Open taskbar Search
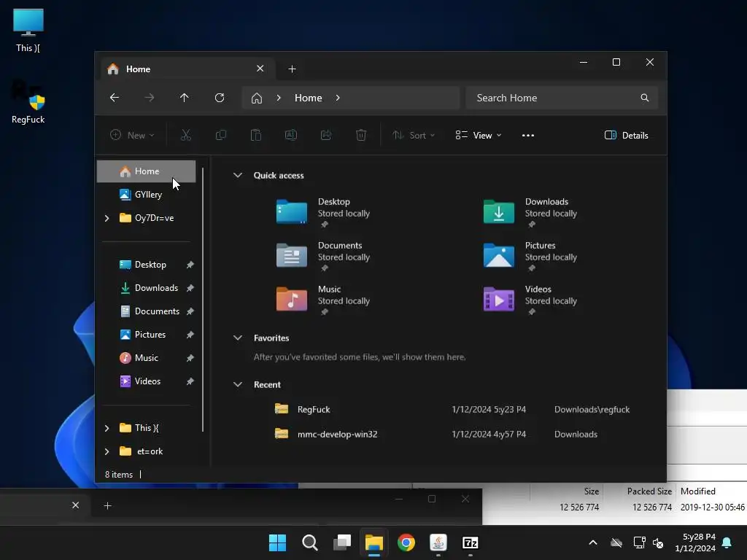Screen dimensions: 747x560 (309, 542)
